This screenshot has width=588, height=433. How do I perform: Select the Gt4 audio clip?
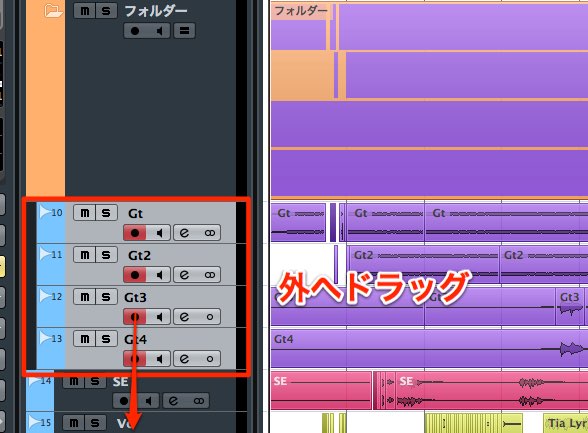429,349
